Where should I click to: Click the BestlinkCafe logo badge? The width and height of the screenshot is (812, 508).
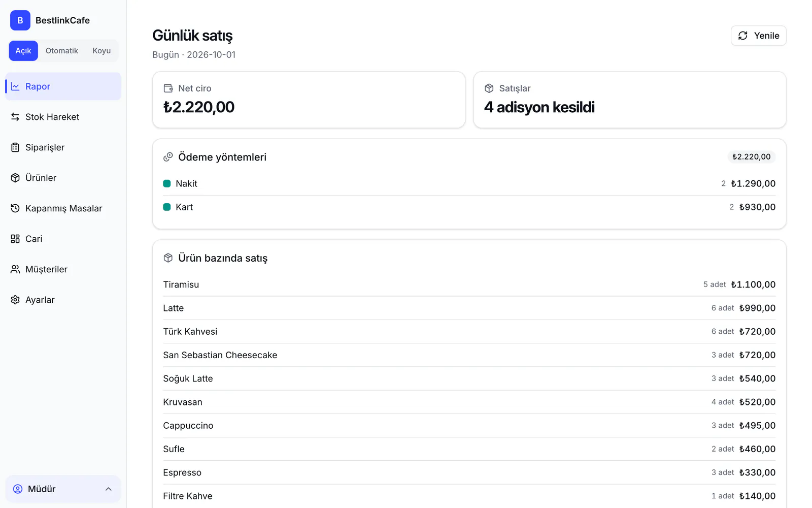pyautogui.click(x=20, y=20)
